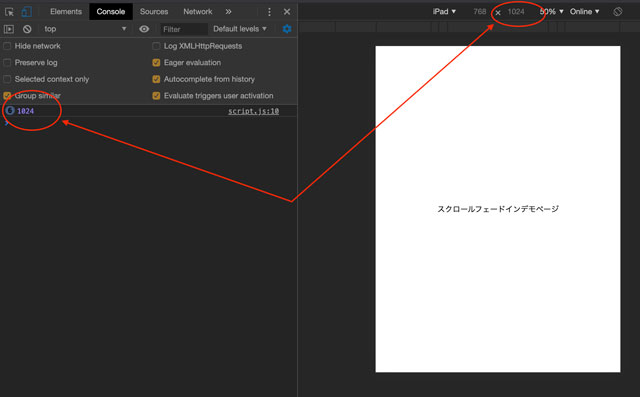This screenshot has width=640, height=397.
Task: Focus the console prompt chevron
Action: [6, 122]
